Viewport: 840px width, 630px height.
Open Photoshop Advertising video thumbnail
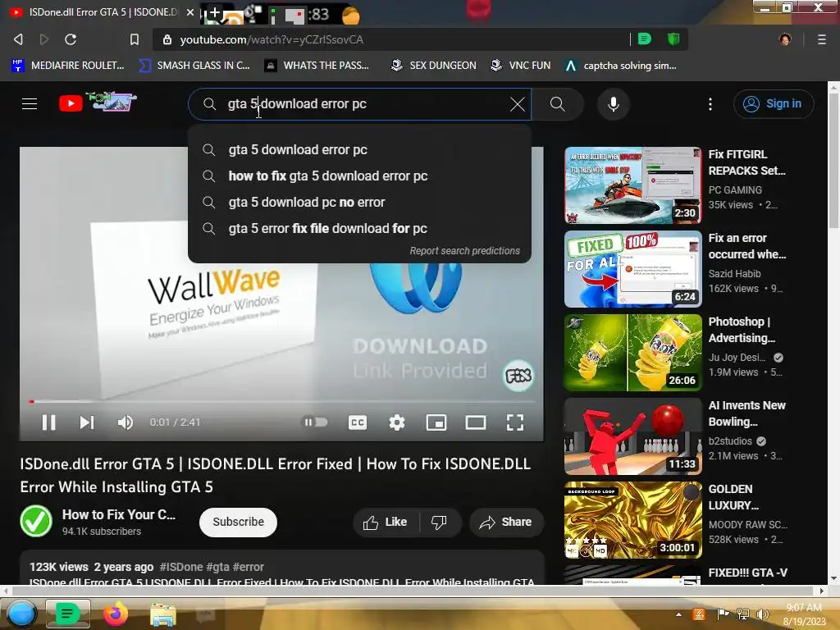pos(632,353)
